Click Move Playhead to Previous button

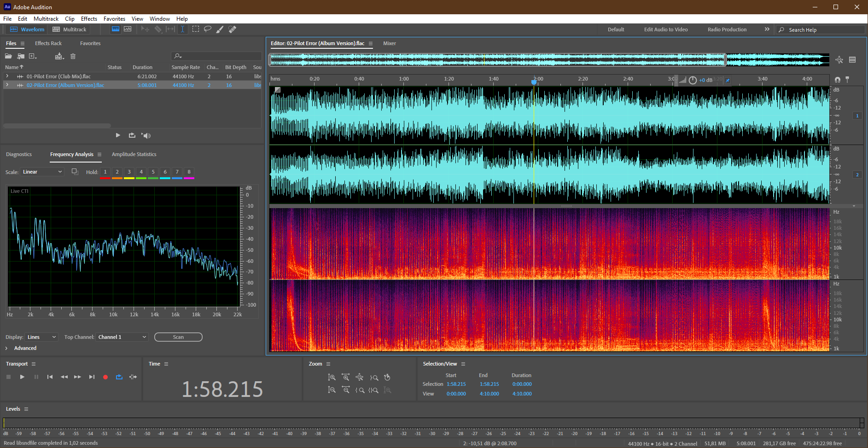[x=50, y=377]
